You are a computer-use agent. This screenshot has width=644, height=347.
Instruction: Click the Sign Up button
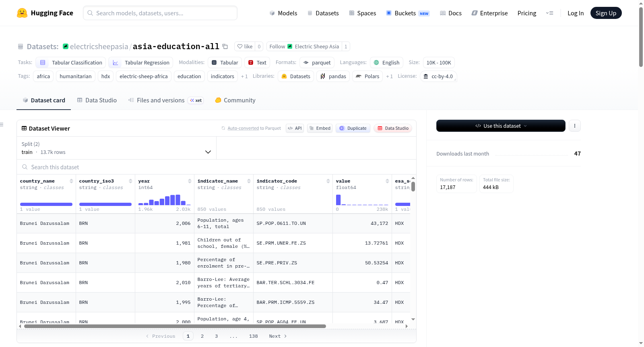pyautogui.click(x=606, y=13)
